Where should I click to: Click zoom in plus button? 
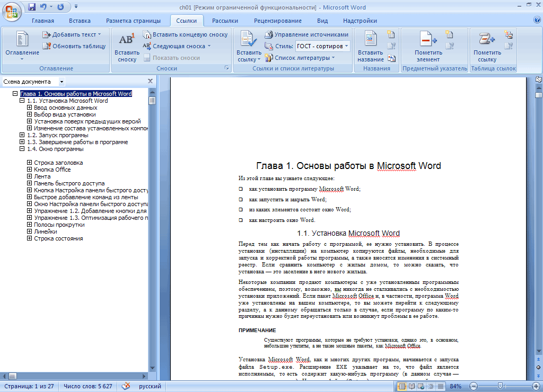[536, 387]
